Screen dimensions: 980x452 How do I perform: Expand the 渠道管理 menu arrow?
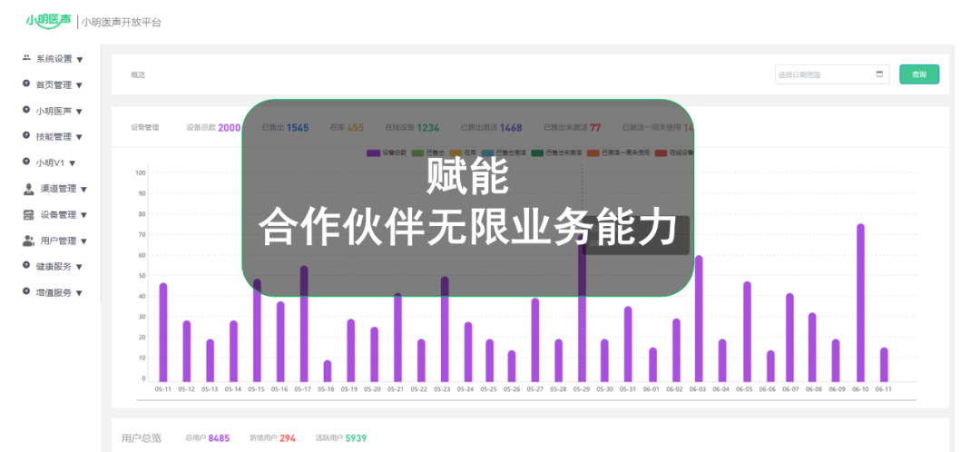tap(83, 190)
